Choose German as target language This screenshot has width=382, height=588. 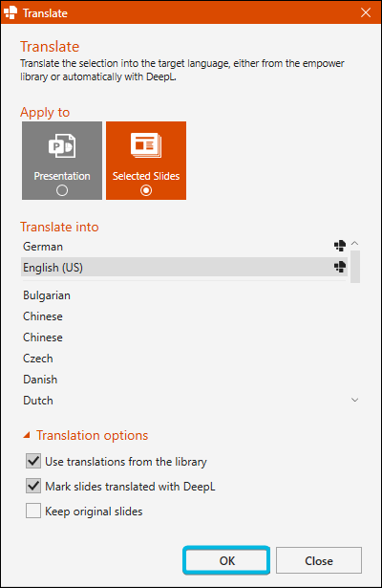tap(184, 247)
